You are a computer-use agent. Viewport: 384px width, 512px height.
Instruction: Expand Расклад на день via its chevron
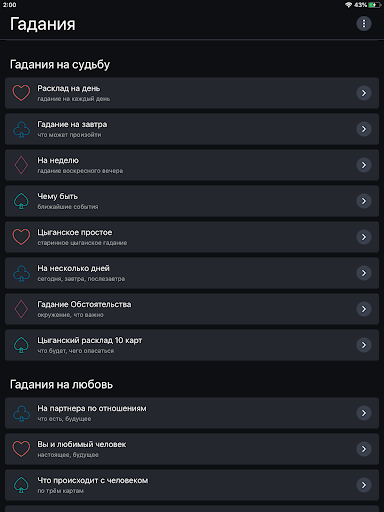[364, 93]
